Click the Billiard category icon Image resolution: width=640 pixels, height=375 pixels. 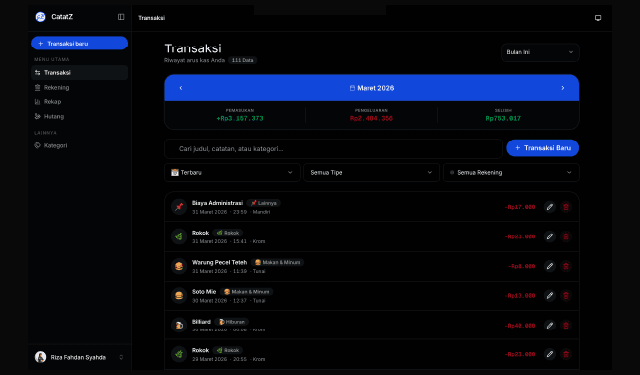179,325
